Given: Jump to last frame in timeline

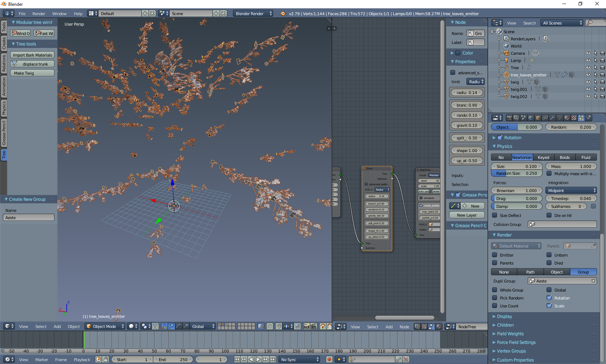Looking at the screenshot, I should [x=273, y=359].
